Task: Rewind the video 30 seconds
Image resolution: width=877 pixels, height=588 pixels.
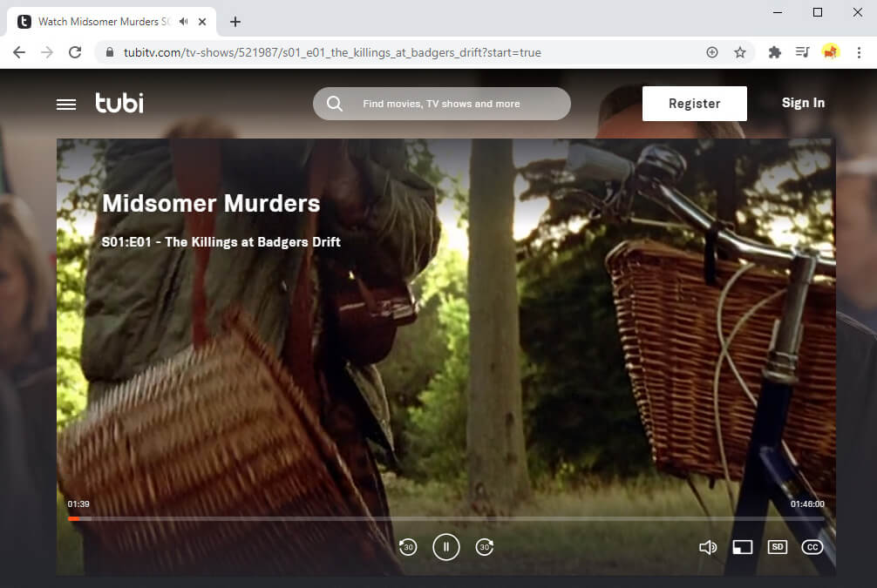Action: point(408,547)
